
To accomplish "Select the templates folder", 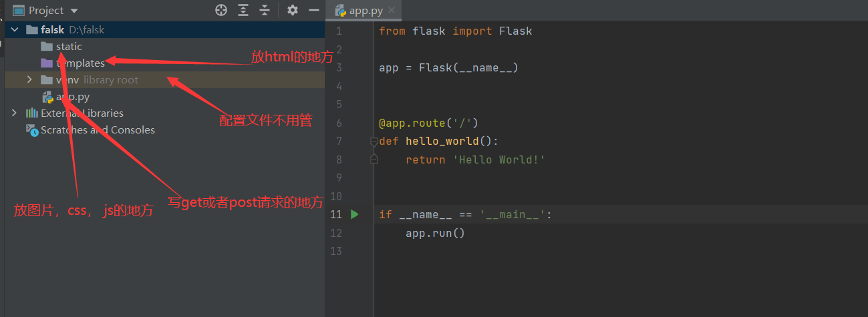I will (x=80, y=63).
